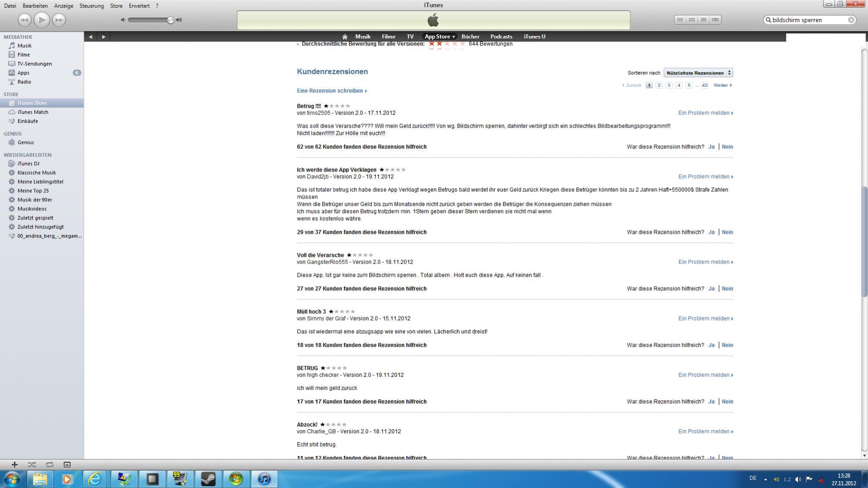Switch to grid view icon
868x488 pixels.
point(703,20)
